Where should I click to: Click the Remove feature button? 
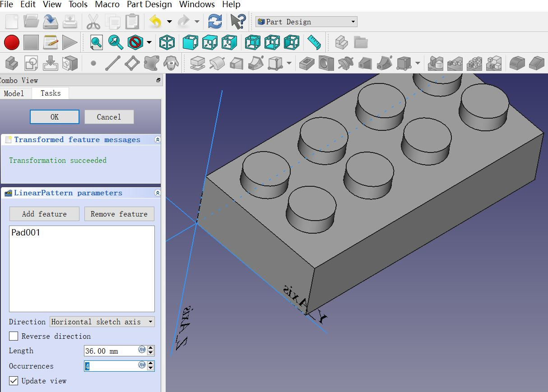click(119, 214)
